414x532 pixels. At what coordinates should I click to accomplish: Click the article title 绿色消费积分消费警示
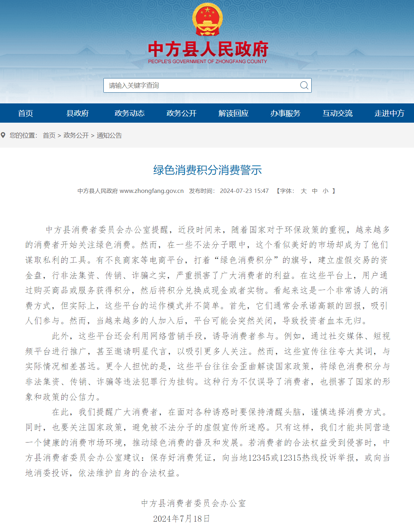click(207, 170)
